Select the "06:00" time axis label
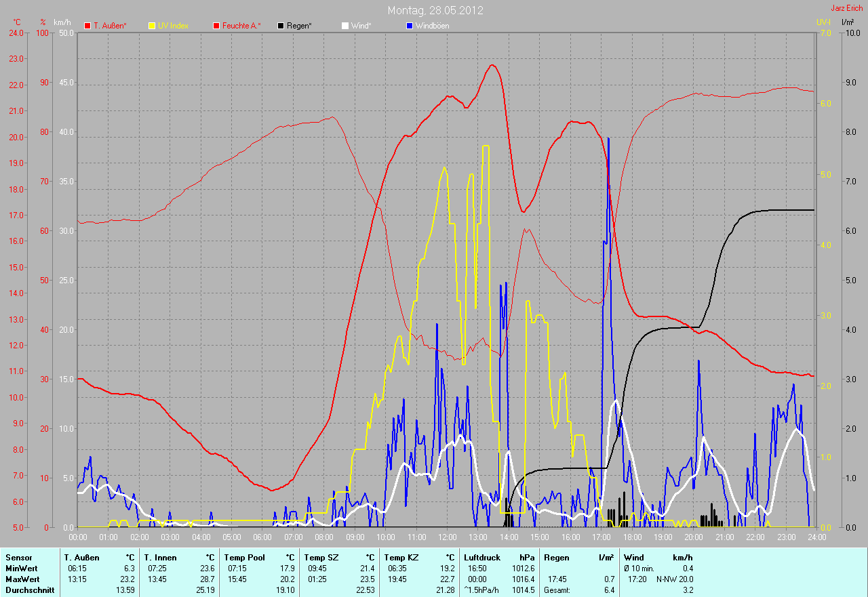Screen dimensions: 868x597 click(x=262, y=537)
